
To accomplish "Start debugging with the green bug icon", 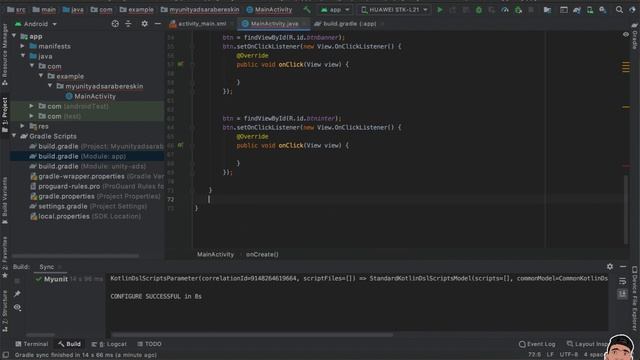I will click(x=479, y=9).
